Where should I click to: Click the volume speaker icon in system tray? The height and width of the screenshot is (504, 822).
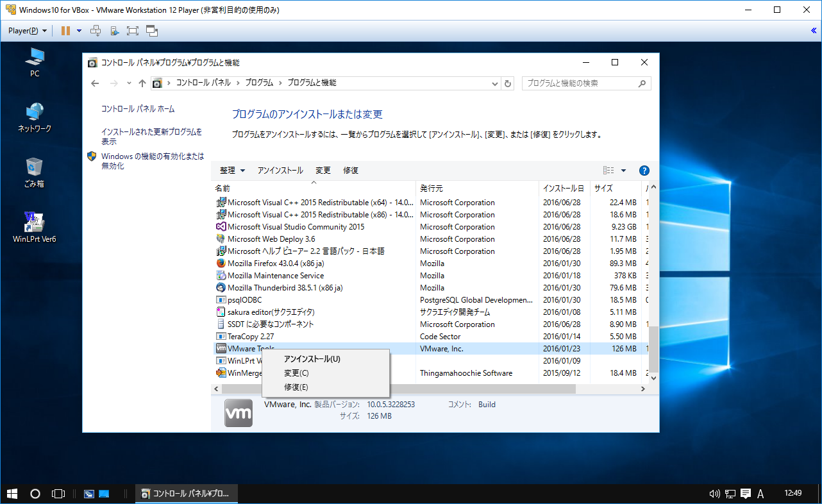point(715,494)
